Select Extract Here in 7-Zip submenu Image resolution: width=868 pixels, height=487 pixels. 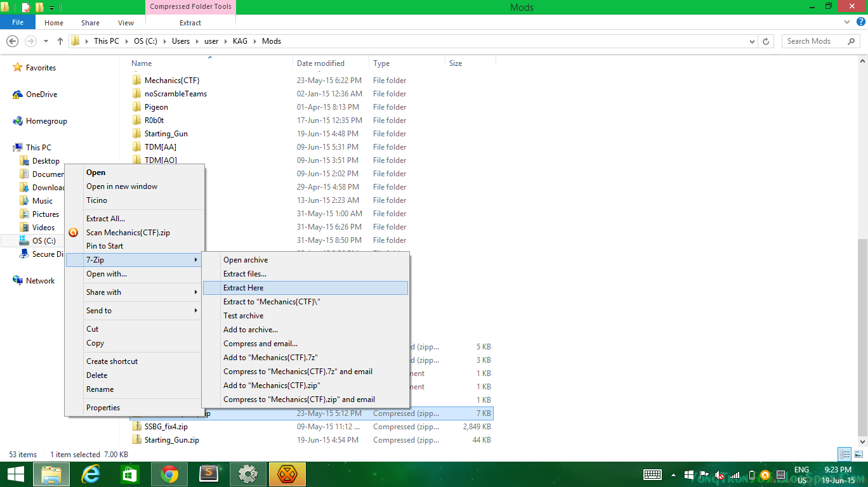tap(243, 288)
